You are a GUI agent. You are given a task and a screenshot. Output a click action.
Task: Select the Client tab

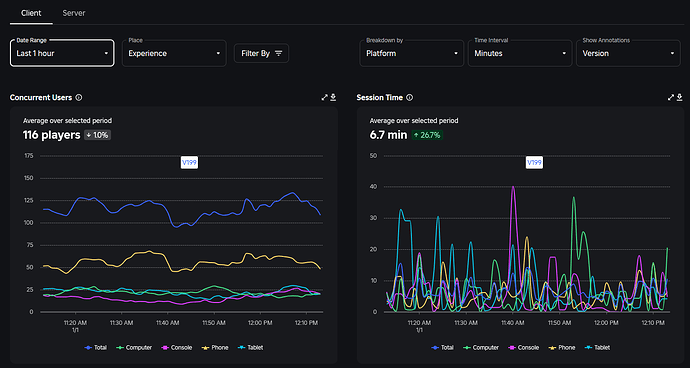coord(31,13)
